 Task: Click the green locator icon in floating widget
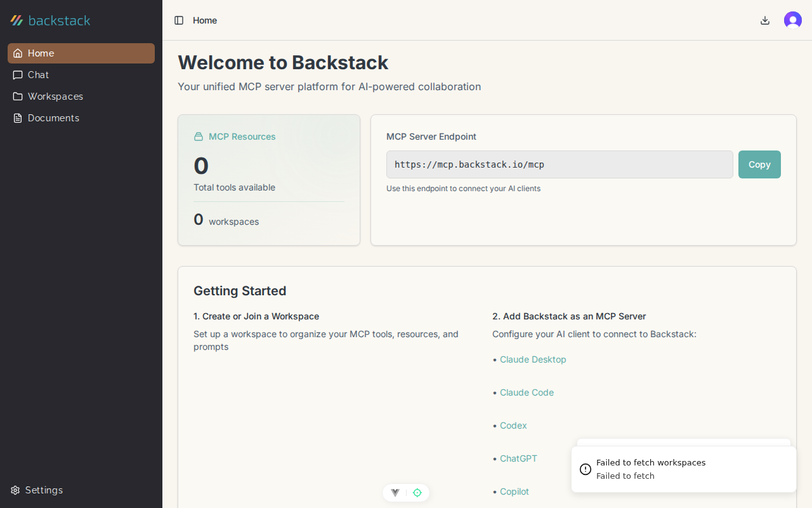tap(417, 493)
